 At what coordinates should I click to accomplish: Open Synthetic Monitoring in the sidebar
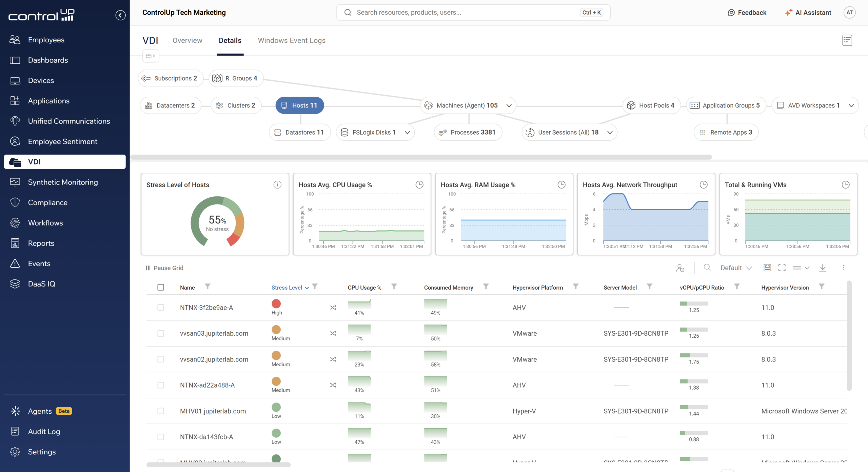click(65, 182)
